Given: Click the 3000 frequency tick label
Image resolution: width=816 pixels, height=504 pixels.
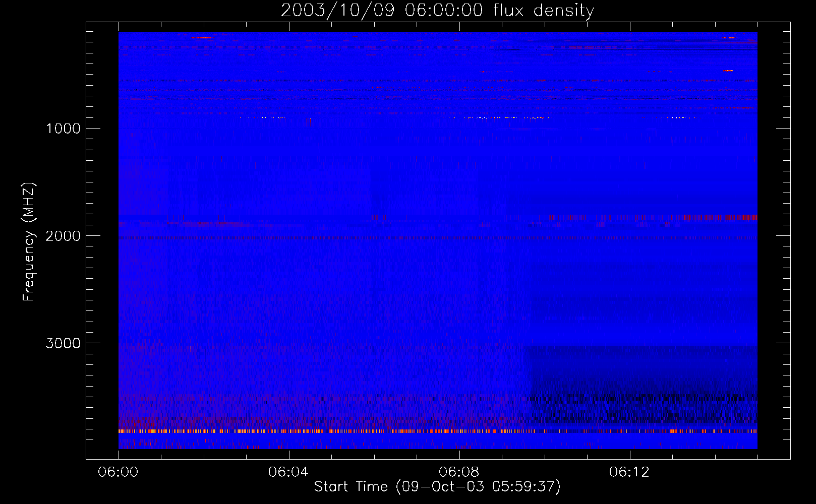Looking at the screenshot, I should 63,343.
